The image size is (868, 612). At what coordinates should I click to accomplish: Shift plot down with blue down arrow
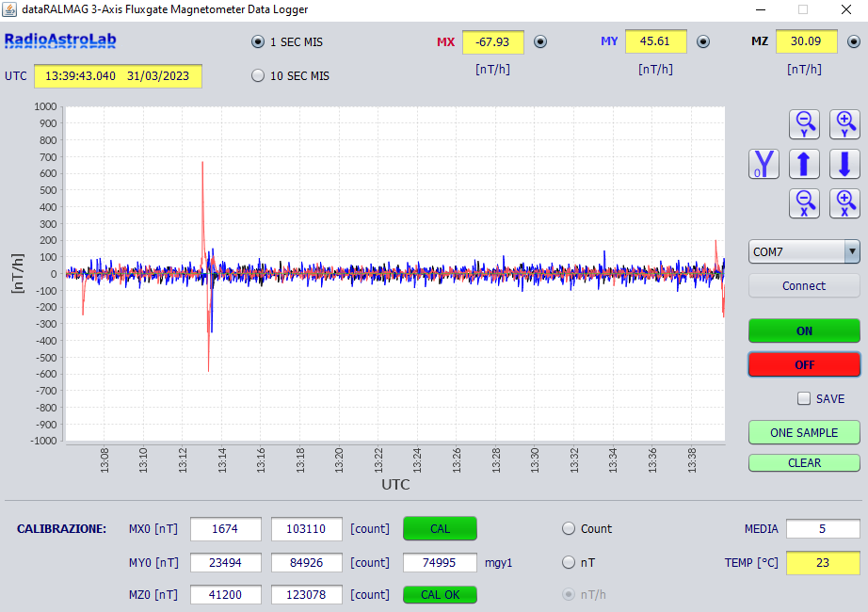click(844, 164)
